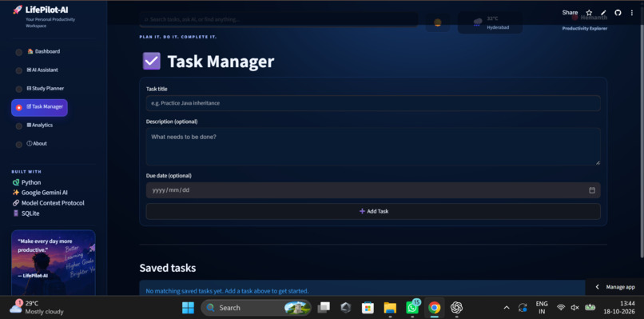
Task: Open the 29°C Mostly cloudy weather widget
Action: click(x=37, y=308)
